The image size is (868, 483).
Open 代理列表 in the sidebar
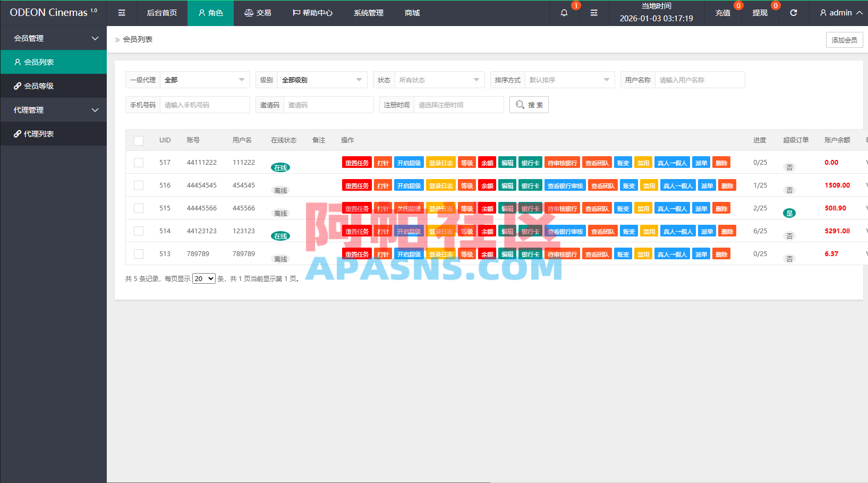coord(53,133)
